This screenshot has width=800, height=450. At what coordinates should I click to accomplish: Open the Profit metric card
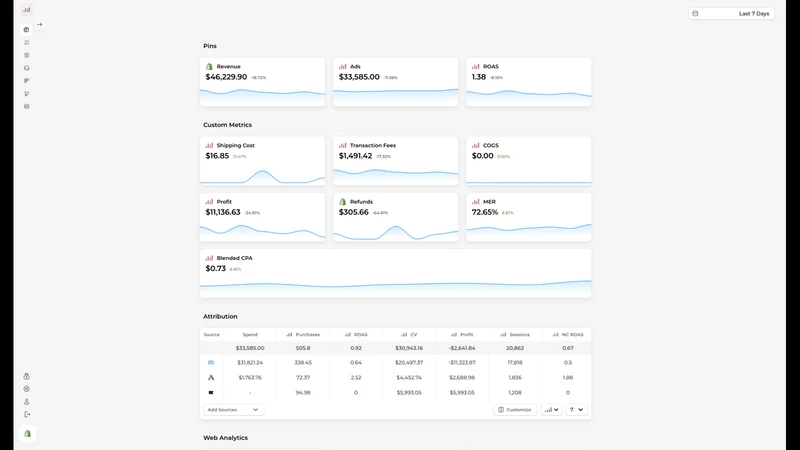262,217
